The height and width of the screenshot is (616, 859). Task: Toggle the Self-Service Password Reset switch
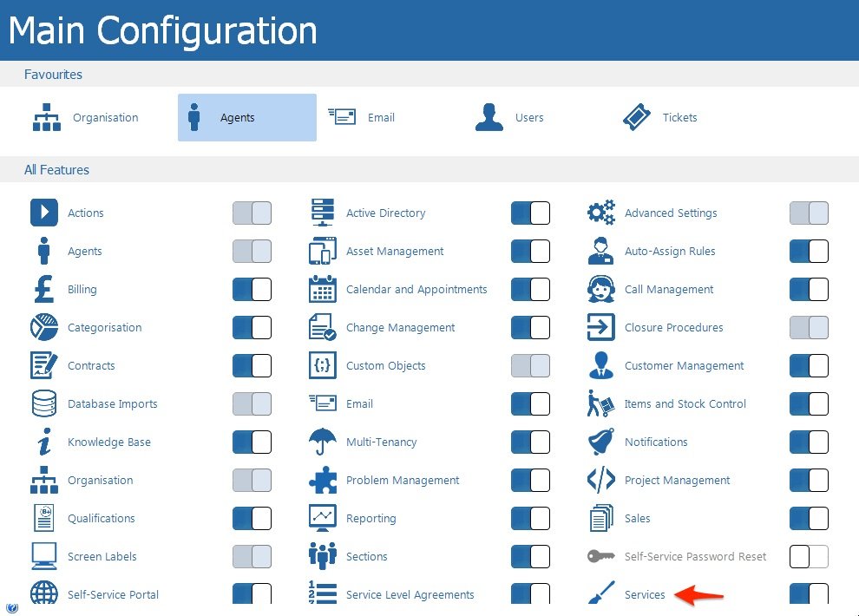pyautogui.click(x=809, y=557)
